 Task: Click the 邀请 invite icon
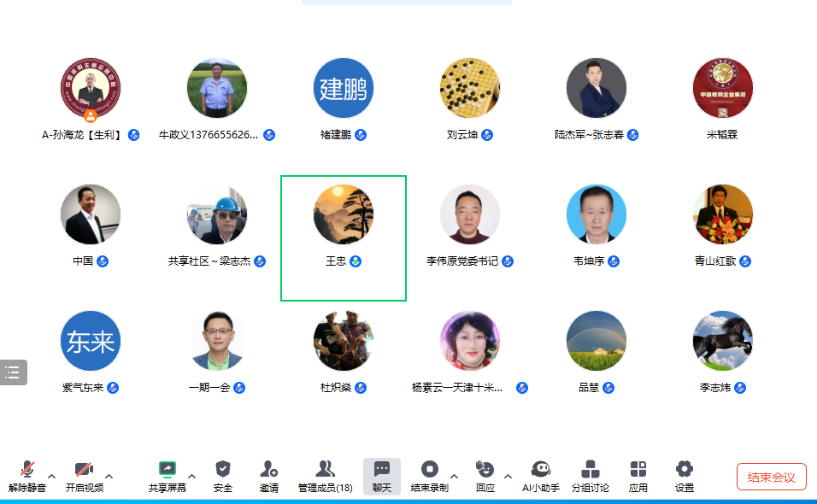click(269, 469)
